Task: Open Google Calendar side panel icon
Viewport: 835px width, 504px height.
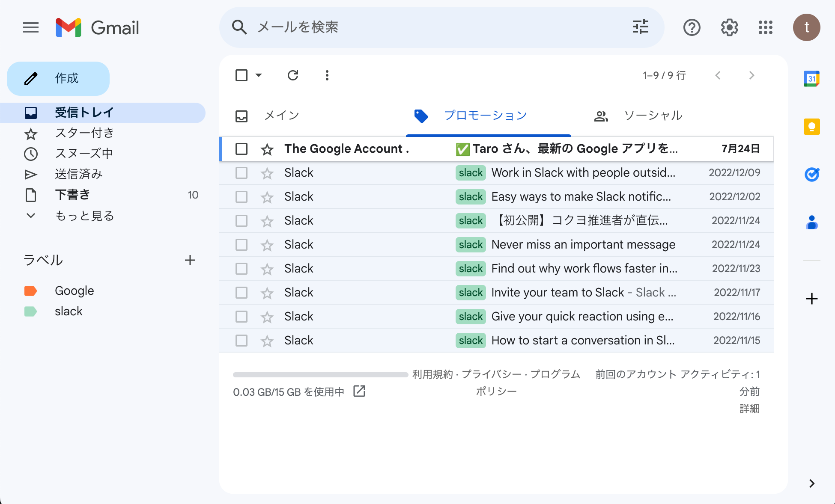Action: click(x=811, y=79)
